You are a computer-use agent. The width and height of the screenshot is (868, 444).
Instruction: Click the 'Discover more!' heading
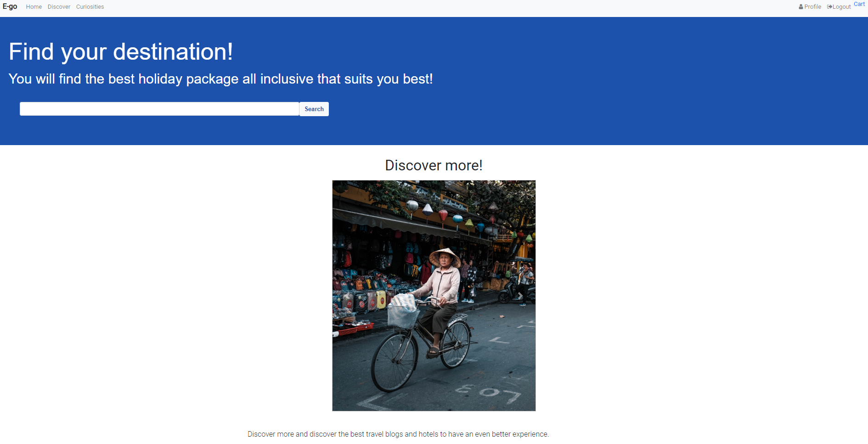tap(434, 165)
